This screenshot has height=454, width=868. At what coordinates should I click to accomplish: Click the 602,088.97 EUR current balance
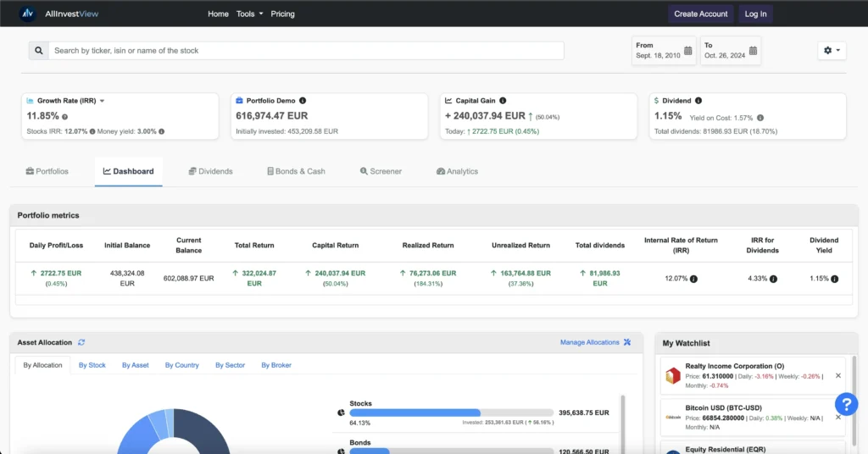188,279
